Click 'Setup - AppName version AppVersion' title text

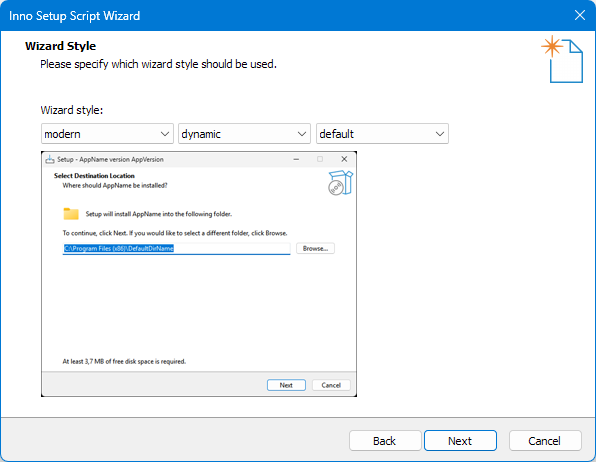click(x=110, y=159)
